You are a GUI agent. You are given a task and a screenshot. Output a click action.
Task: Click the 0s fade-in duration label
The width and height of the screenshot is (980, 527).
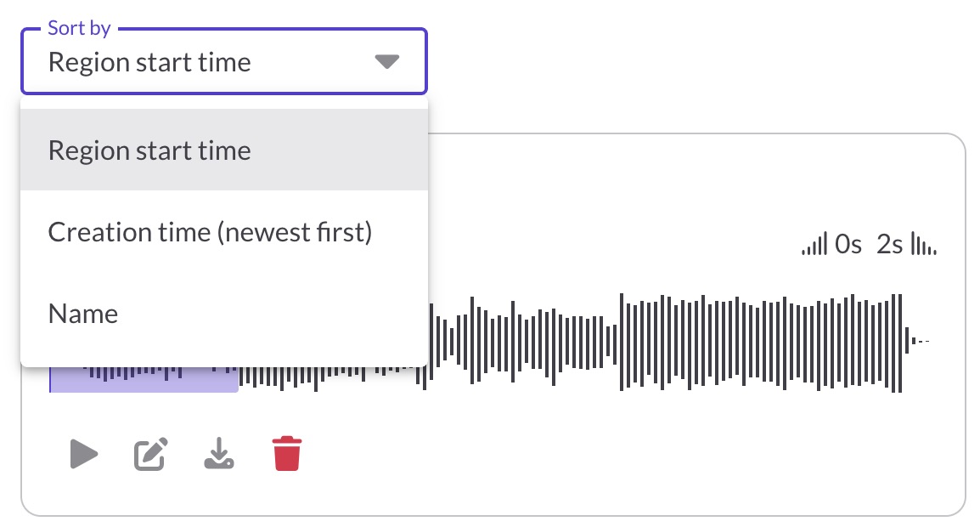click(848, 246)
